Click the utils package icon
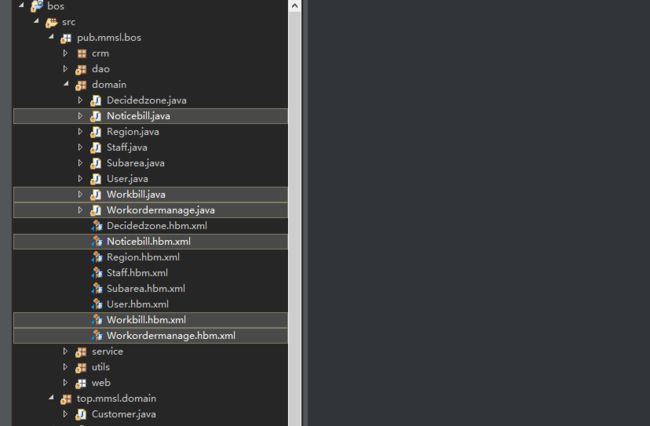This screenshot has width=650, height=426. tap(81, 368)
